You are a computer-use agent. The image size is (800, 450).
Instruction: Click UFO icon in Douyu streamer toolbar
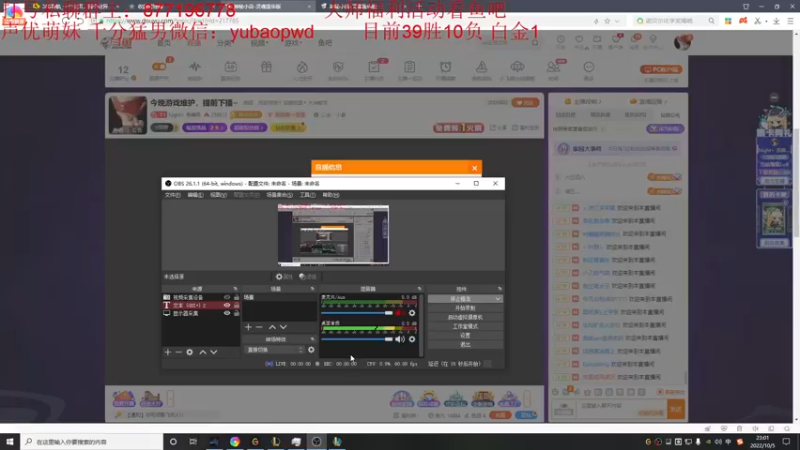517,67
